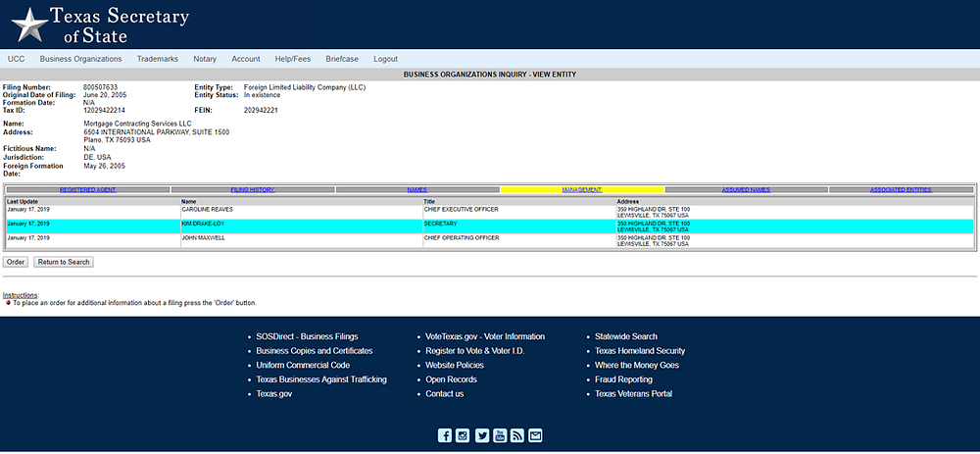Open the Trademarks menu
The height and width of the screenshot is (454, 980).
(158, 59)
